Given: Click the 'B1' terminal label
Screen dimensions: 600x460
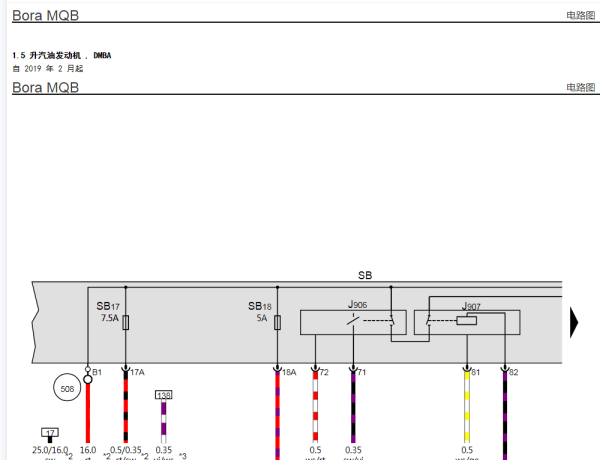Looking at the screenshot, I should coord(97,372).
